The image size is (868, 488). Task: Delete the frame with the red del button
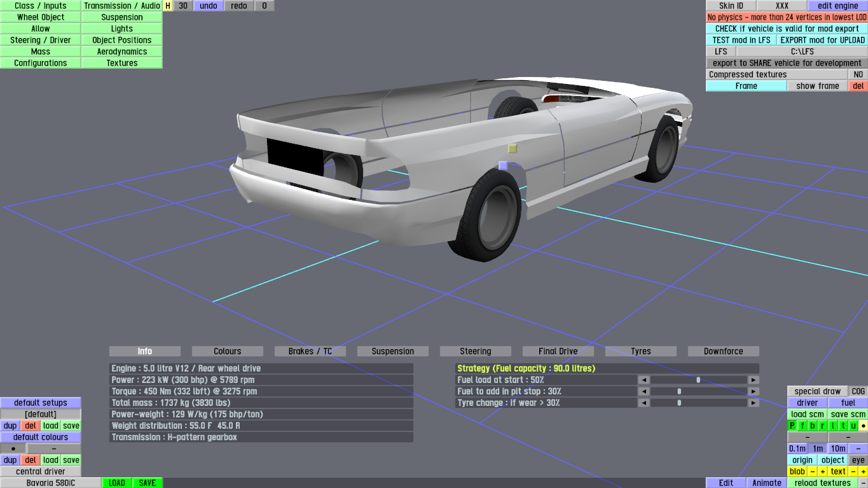click(x=858, y=86)
